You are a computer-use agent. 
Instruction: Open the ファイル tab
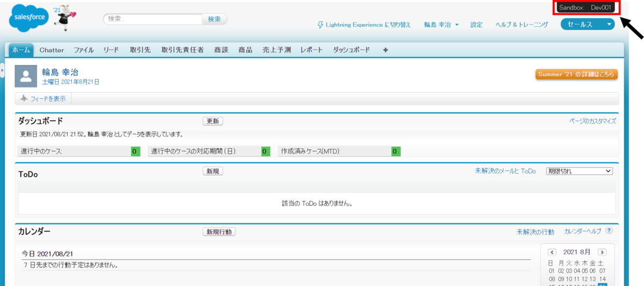pyautogui.click(x=84, y=50)
